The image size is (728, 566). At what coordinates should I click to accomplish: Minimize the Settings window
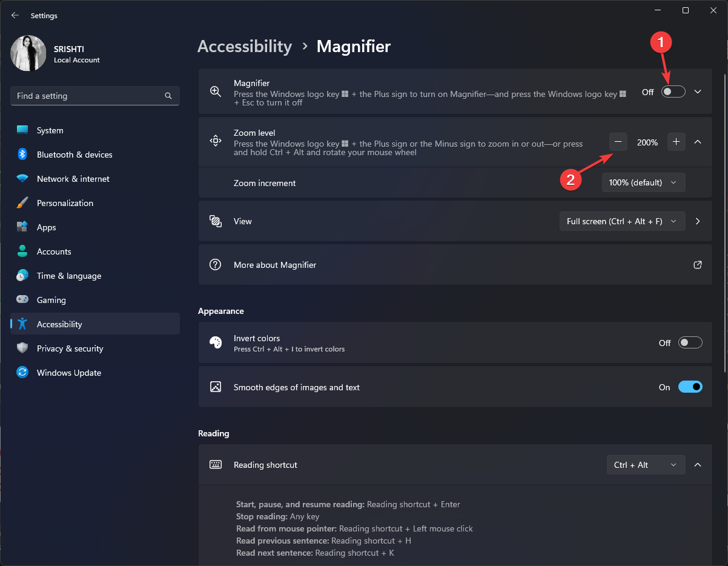(658, 10)
